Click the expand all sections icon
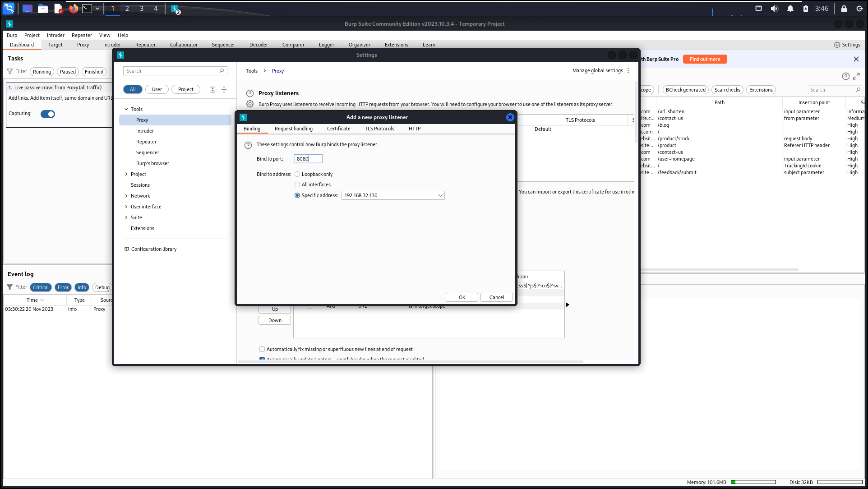The image size is (868, 489). click(212, 89)
